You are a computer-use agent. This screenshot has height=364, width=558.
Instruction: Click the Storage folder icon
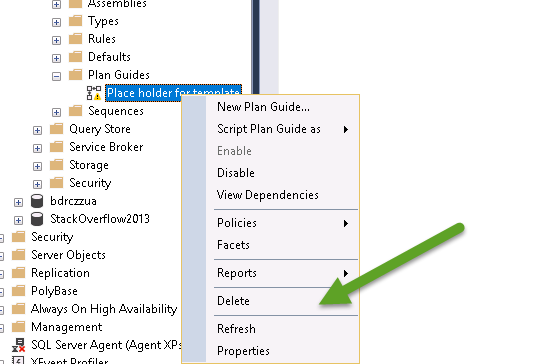57,165
